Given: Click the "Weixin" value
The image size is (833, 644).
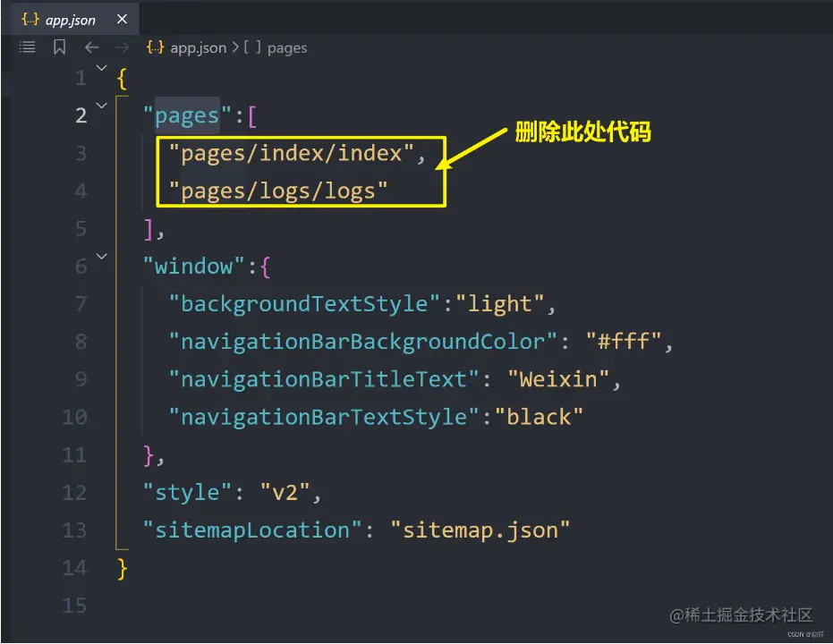Looking at the screenshot, I should [558, 379].
